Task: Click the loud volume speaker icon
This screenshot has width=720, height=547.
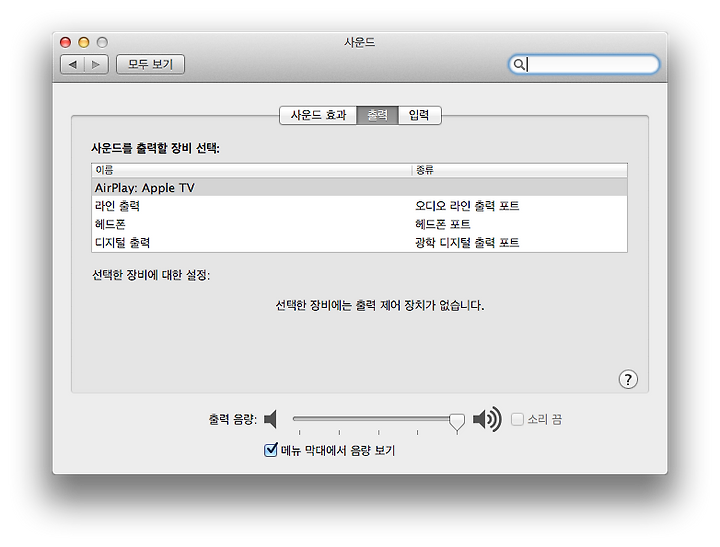Action: (x=487, y=419)
